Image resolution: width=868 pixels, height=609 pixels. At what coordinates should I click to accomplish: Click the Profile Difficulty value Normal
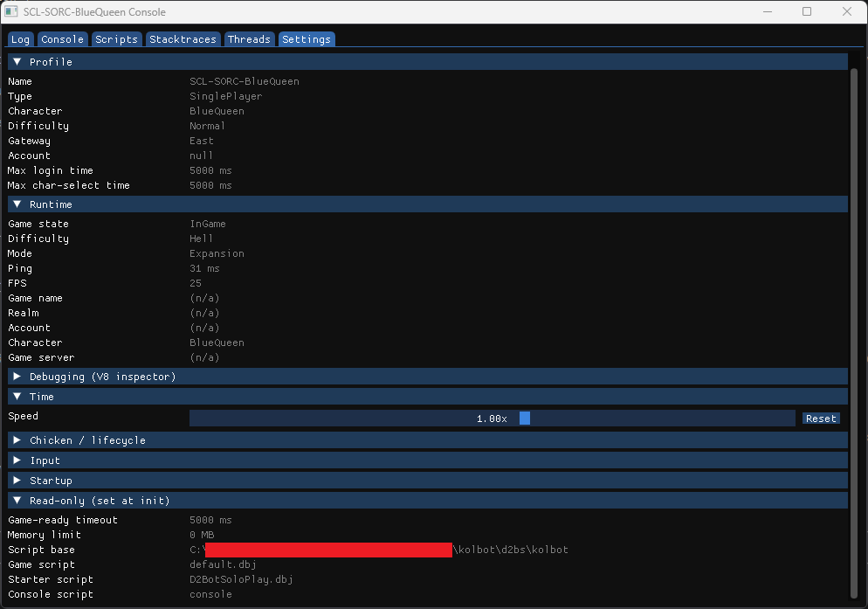(207, 126)
